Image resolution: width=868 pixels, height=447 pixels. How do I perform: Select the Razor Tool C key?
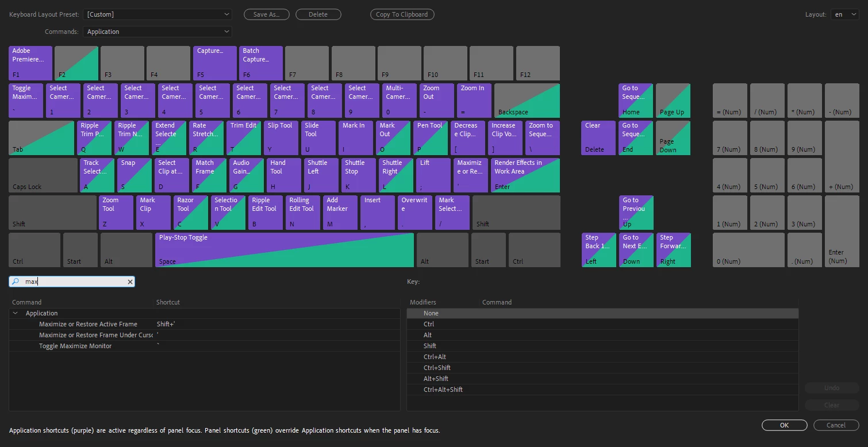(x=191, y=213)
